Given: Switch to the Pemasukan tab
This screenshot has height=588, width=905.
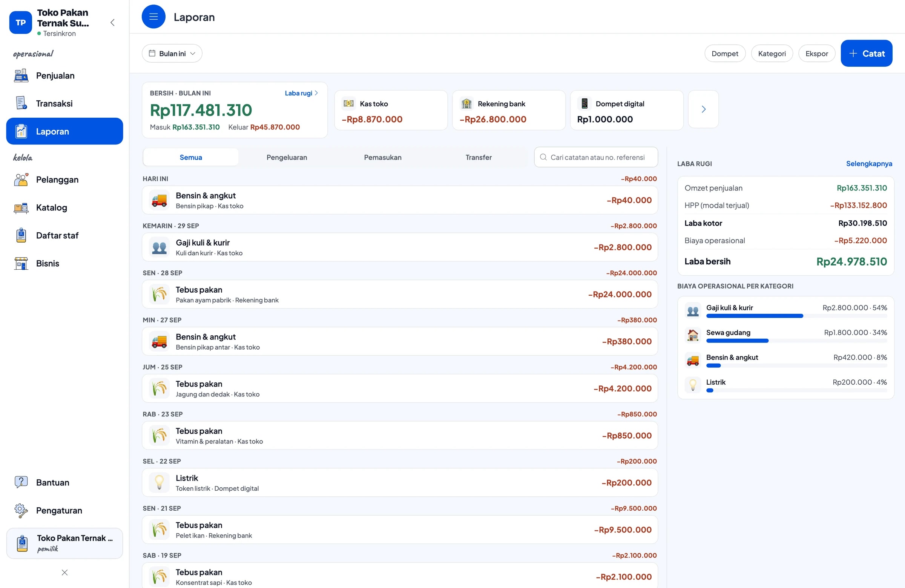Looking at the screenshot, I should point(382,157).
